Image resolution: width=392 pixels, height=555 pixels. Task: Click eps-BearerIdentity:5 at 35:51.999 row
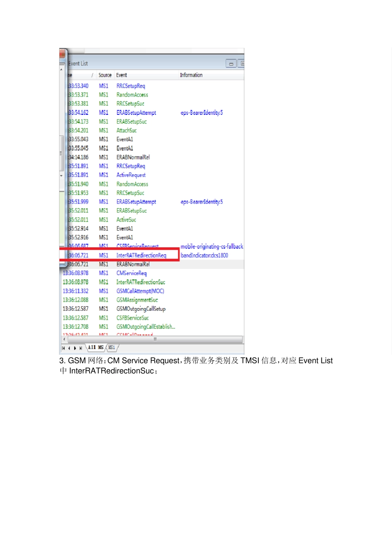(x=202, y=202)
